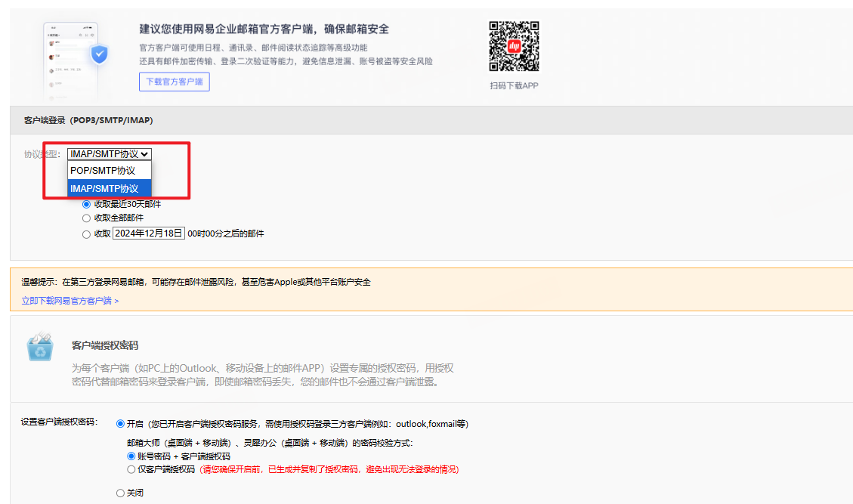This screenshot has width=853, height=504.
Task: Open the 立即下载网易官方客户端 link
Action: pos(70,301)
